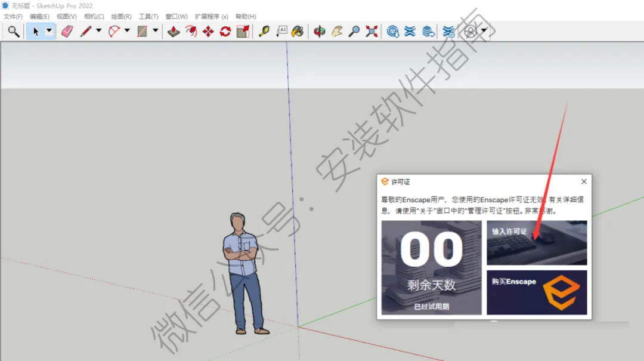Click the 剩余天数 trial days tile

(431, 268)
